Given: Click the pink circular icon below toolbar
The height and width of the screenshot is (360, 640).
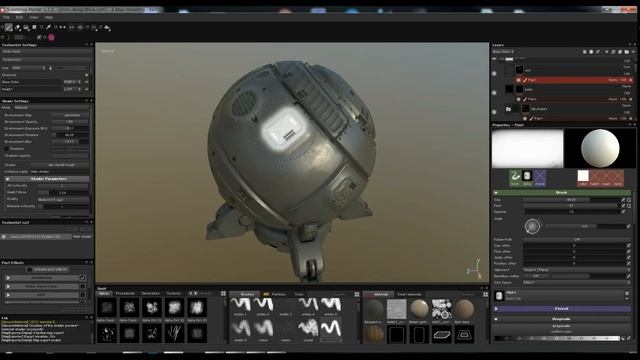Looking at the screenshot, I should tap(51, 37).
